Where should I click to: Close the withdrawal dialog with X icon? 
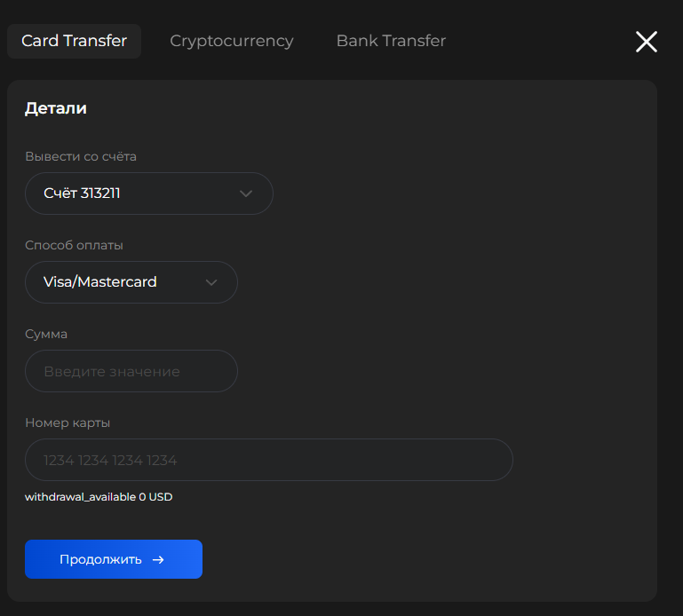click(x=647, y=42)
